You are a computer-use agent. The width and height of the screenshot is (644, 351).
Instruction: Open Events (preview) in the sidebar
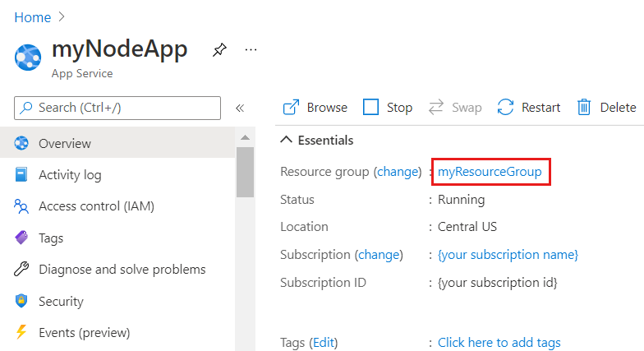tap(117, 332)
